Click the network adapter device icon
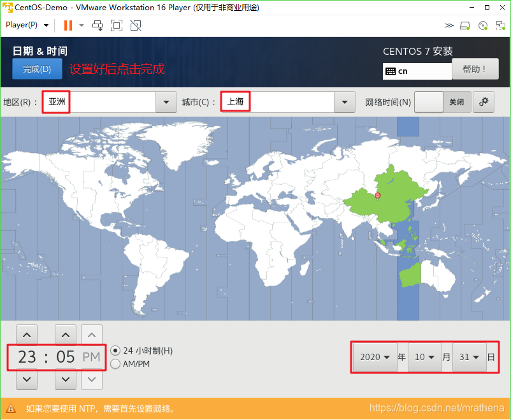 [x=500, y=25]
